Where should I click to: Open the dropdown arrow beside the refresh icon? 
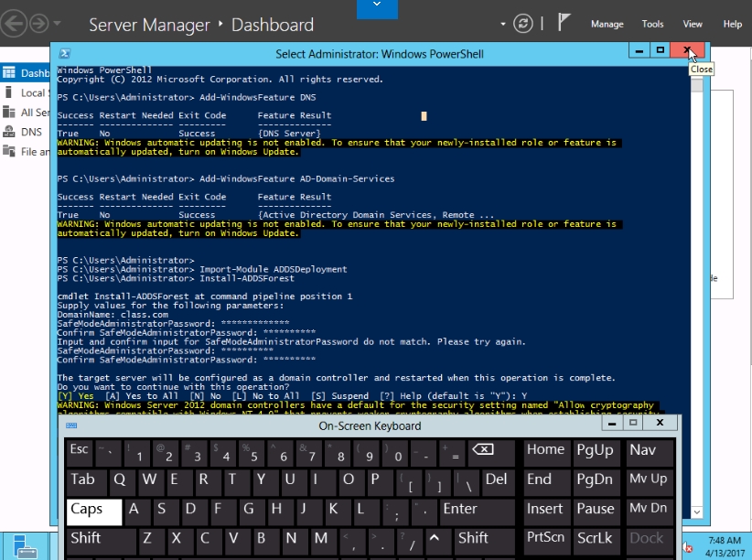(x=501, y=24)
